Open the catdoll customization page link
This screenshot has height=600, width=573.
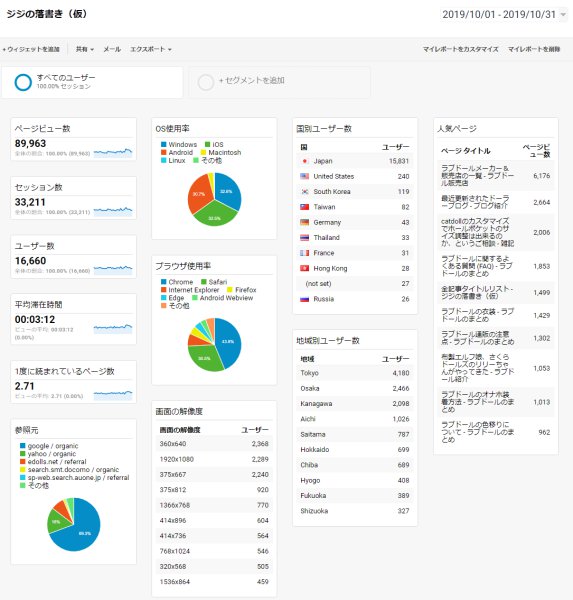pyautogui.click(x=477, y=232)
